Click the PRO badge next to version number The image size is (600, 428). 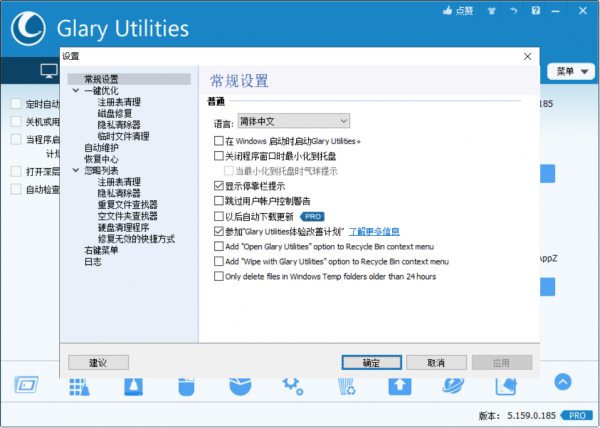(x=578, y=415)
